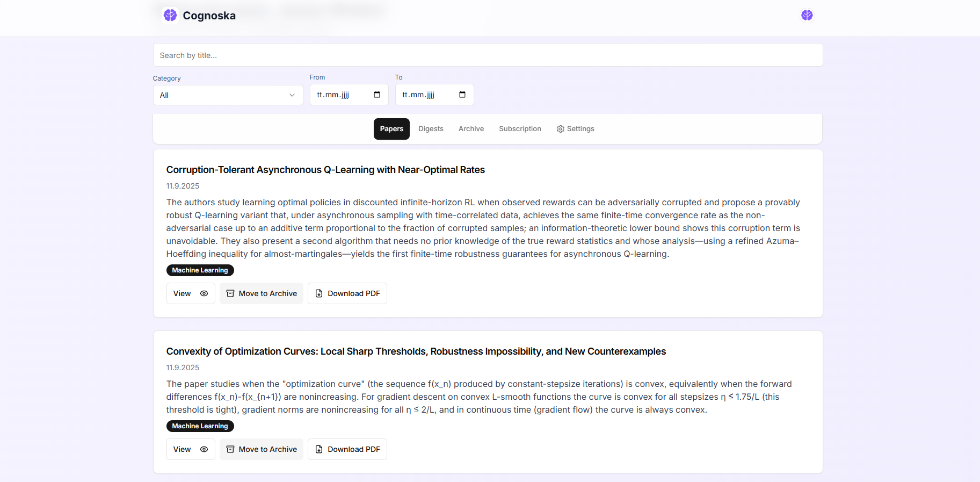Click the PDF file icon for the Q-Learning paper
Image resolution: width=980 pixels, height=482 pixels.
pos(319,293)
